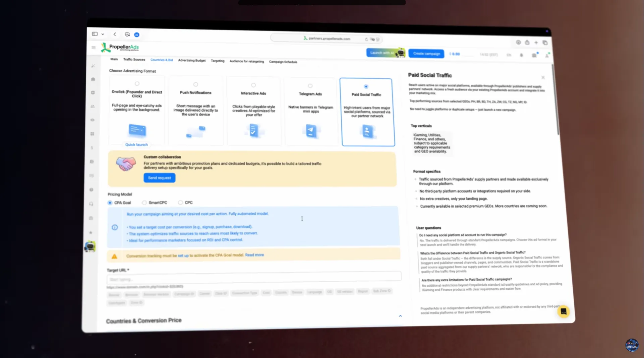Open the headset support icon in the left sidebar
This screenshot has height=358, width=644.
tap(91, 204)
